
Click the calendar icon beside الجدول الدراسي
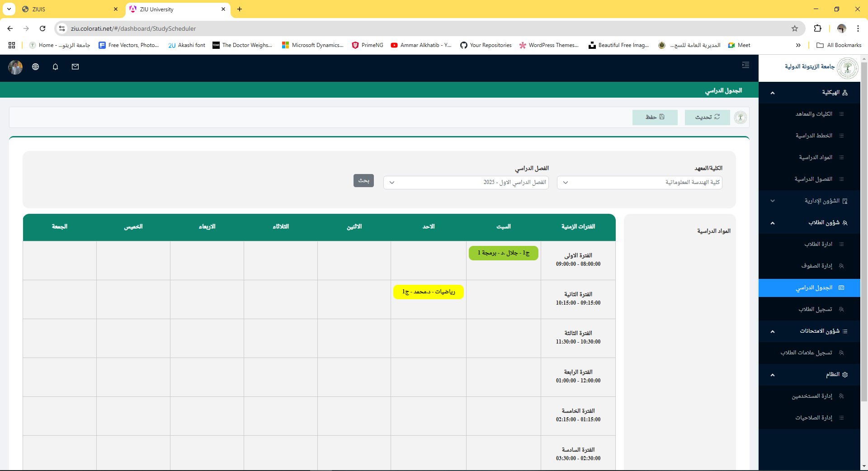(x=841, y=288)
